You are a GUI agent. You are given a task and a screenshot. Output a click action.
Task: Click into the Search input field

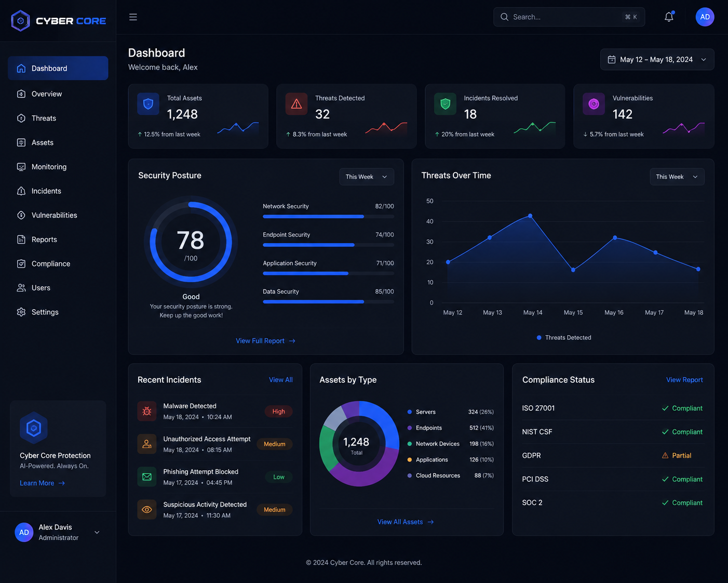569,17
